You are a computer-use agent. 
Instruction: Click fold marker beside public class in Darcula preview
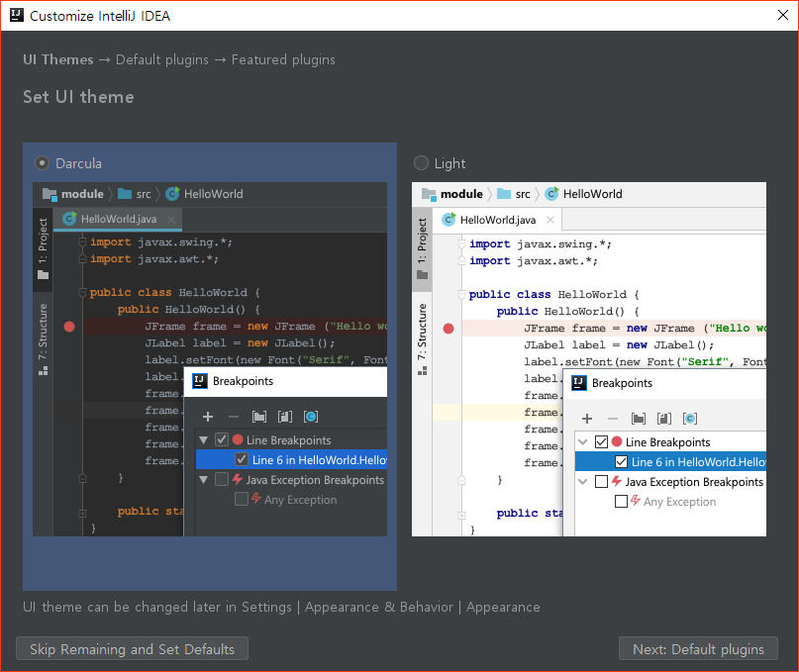[82, 292]
